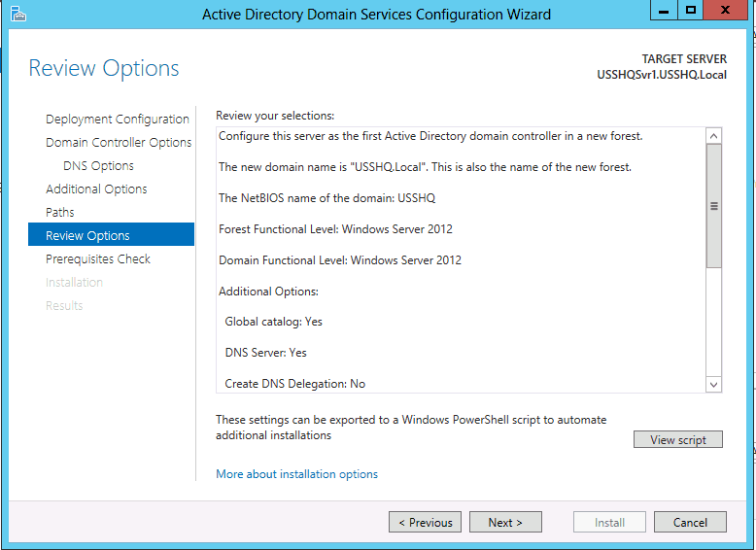Continue with the Next button
The image size is (756, 550).
pyautogui.click(x=505, y=522)
